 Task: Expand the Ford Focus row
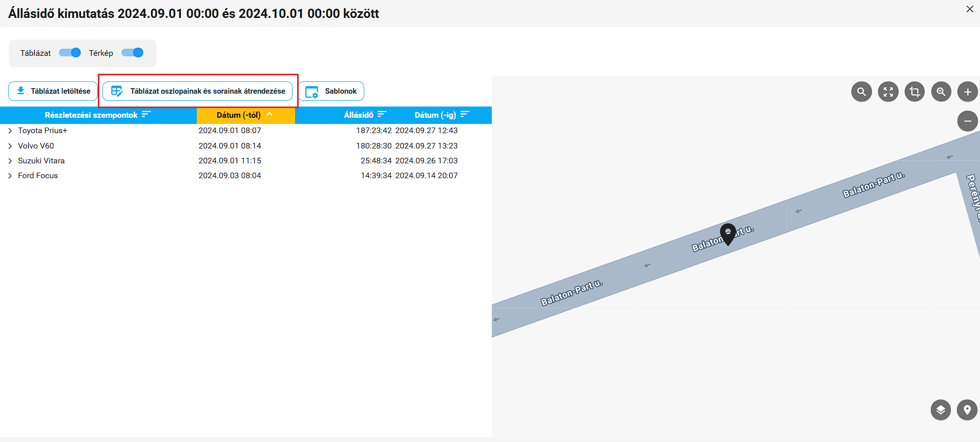pyautogui.click(x=10, y=176)
